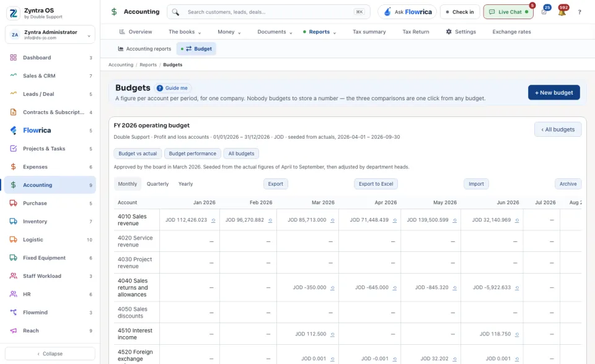Image resolution: width=595 pixels, height=364 pixels.
Task: Switch budget view to Yearly
Action: [185, 184]
